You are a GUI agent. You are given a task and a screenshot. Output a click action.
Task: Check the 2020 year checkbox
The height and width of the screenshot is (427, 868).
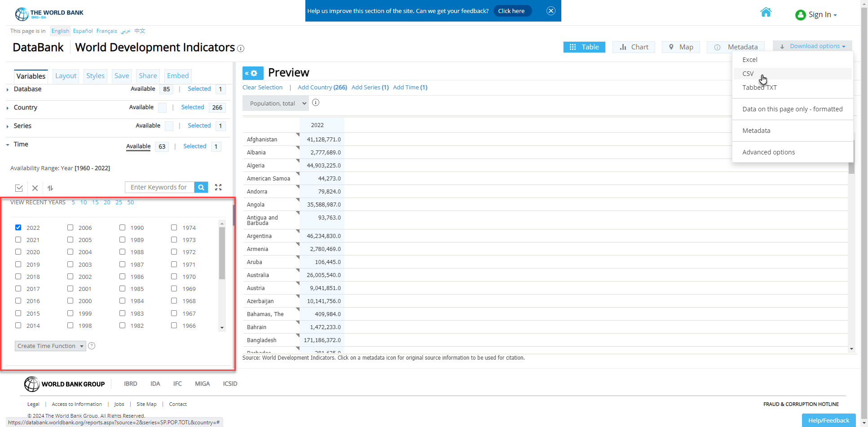point(18,252)
